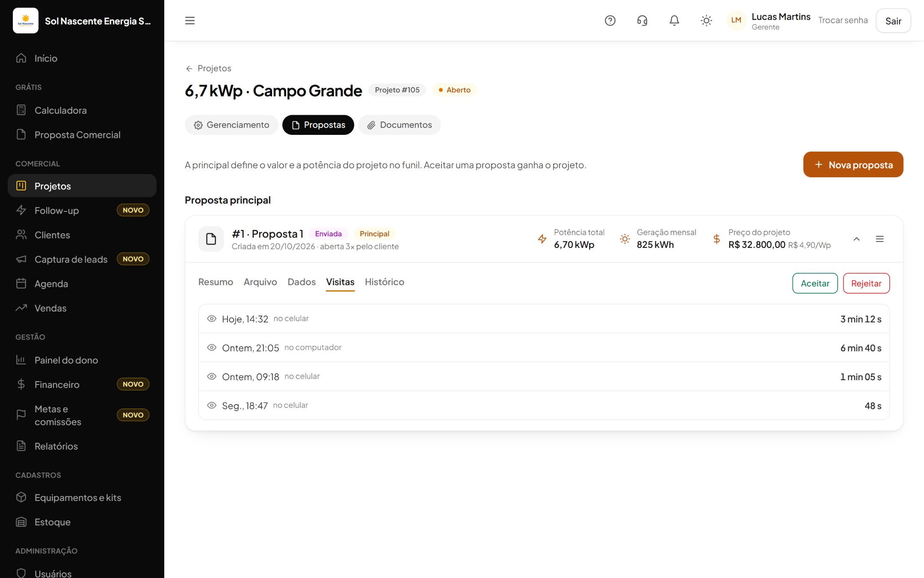924x578 pixels.
Task: Open the Arquivo sub-tab
Action: [x=261, y=282]
